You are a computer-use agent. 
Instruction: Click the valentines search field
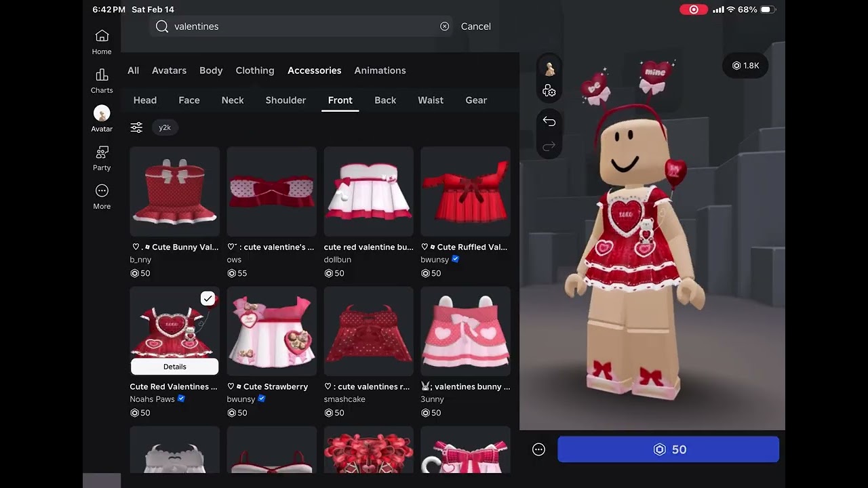(301, 26)
